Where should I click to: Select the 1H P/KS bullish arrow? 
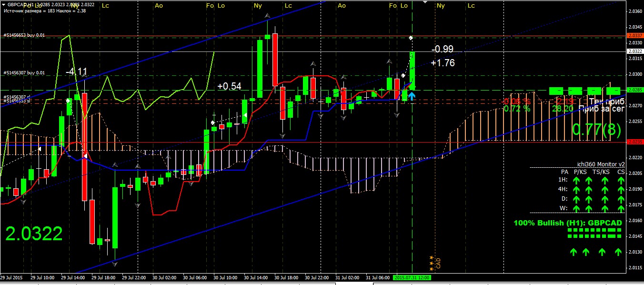tap(588, 181)
